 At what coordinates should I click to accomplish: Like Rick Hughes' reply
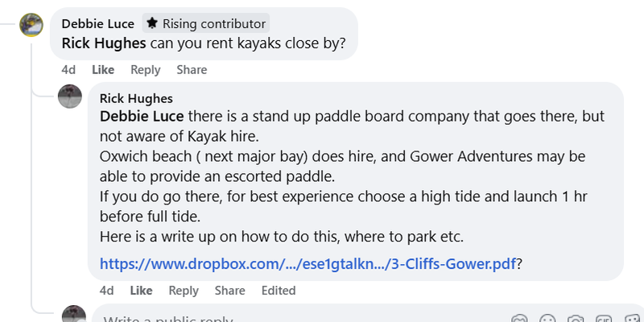click(x=141, y=291)
